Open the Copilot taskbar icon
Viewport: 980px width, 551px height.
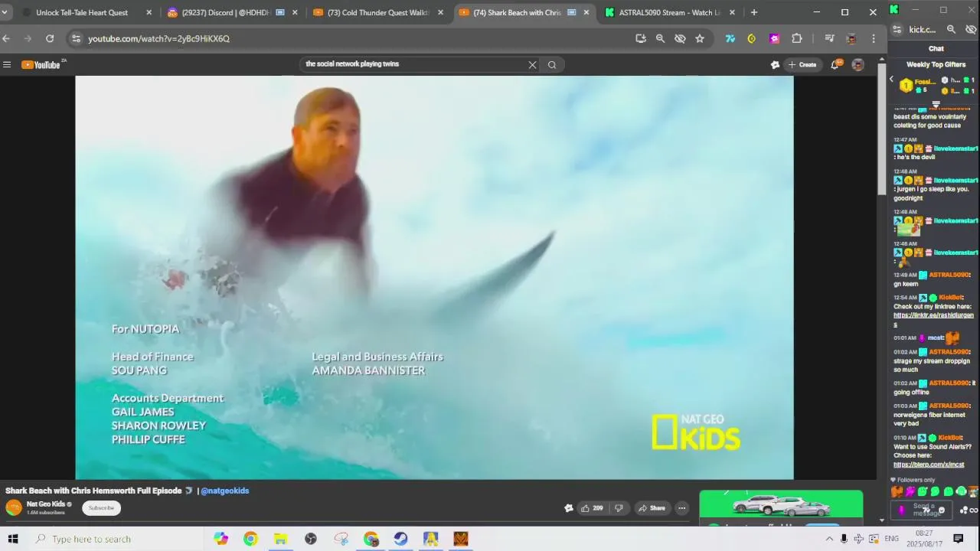(221, 539)
